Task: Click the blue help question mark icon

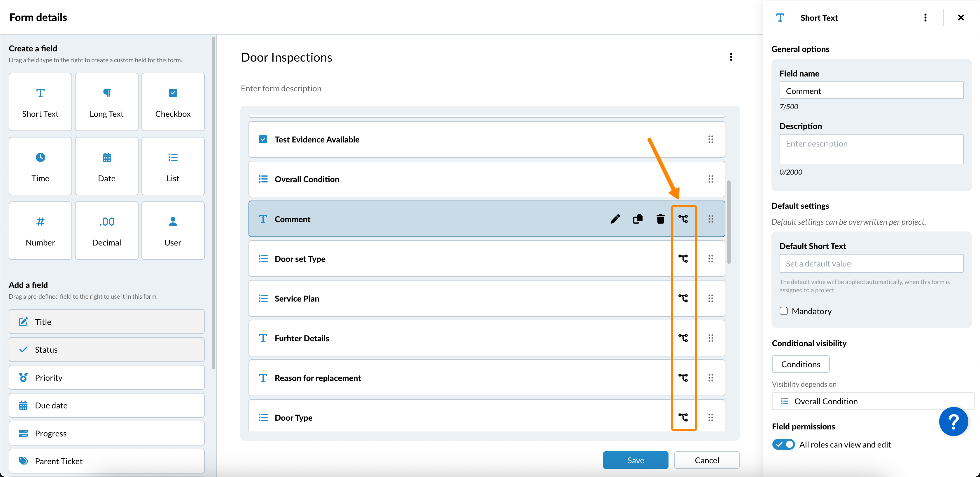Action: (x=953, y=422)
